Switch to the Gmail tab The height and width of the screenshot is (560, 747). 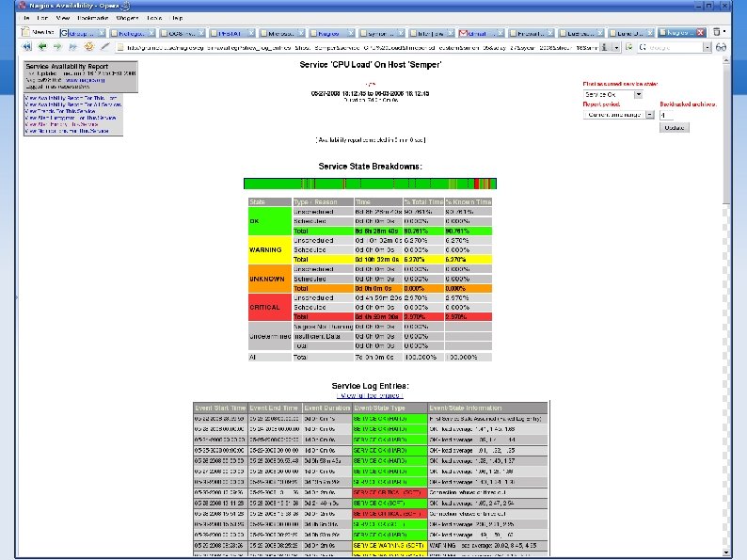(x=481, y=33)
